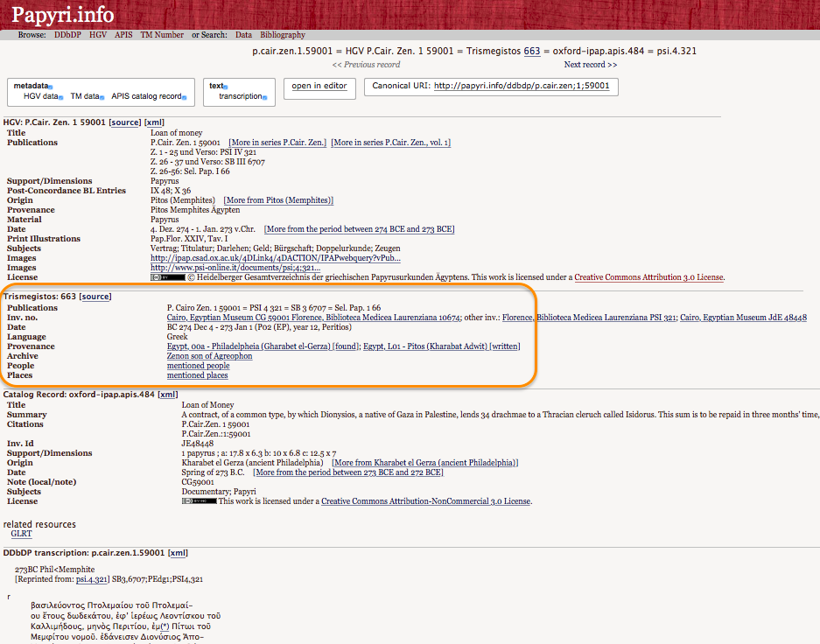This screenshot has width=820, height=644.
Task: Open the Data search menu
Action: coord(243,35)
